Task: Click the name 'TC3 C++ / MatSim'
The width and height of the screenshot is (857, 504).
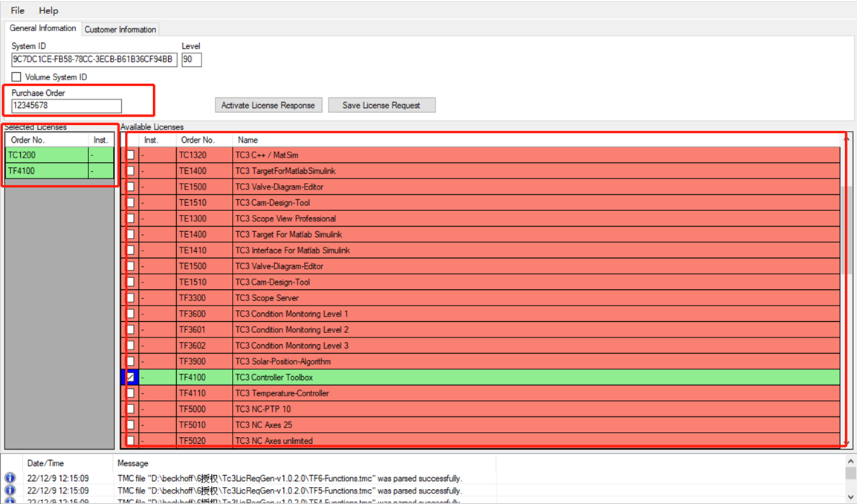Action: click(x=267, y=155)
